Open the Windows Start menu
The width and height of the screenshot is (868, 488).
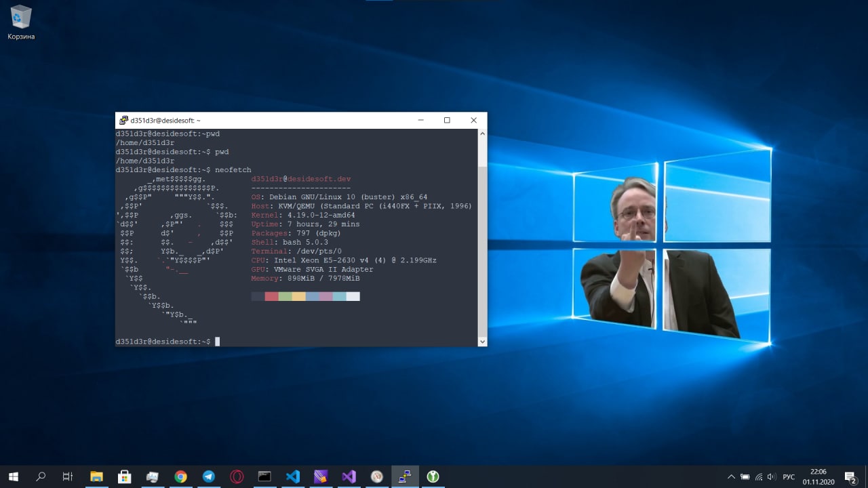pos(13,476)
